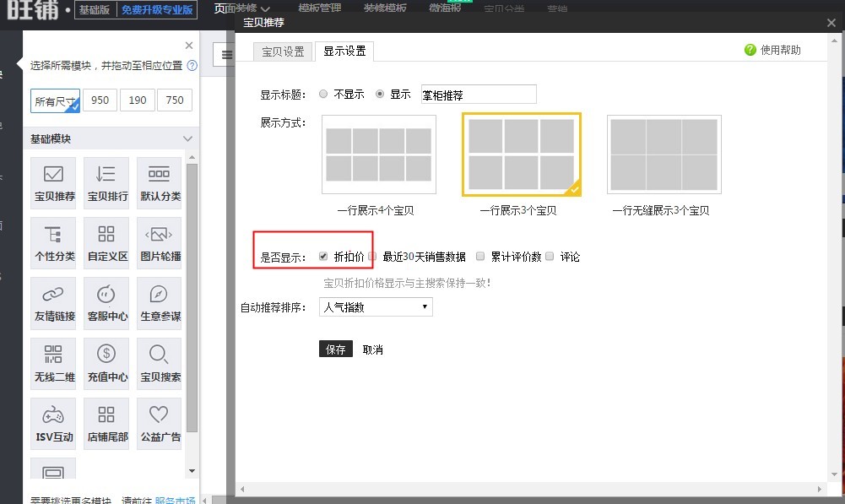
Task: Select the 公益广告 heart module icon
Action: point(160,424)
